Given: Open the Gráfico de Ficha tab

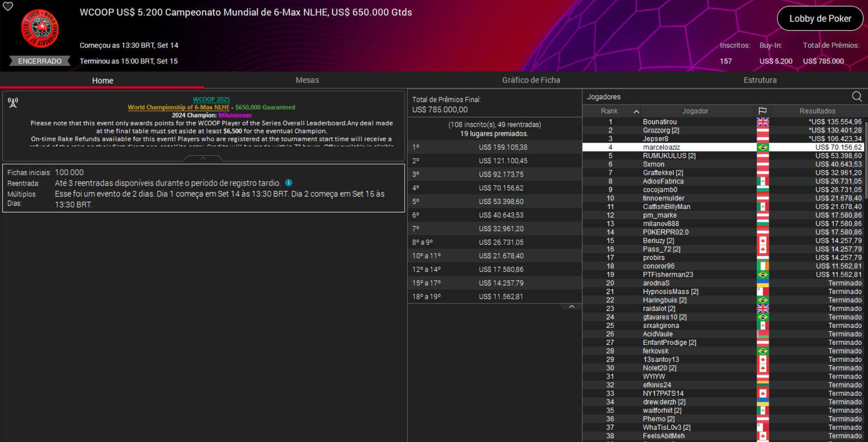Looking at the screenshot, I should (x=531, y=80).
